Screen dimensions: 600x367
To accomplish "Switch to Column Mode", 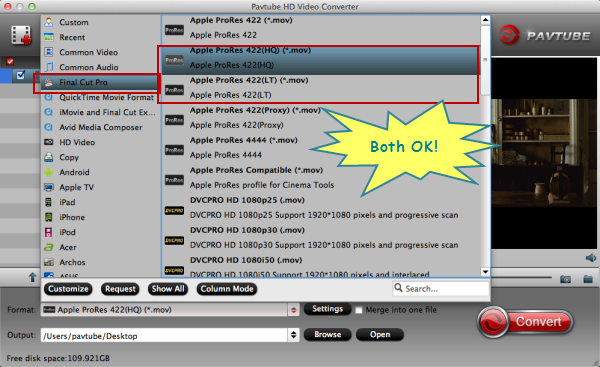I will pos(227,289).
